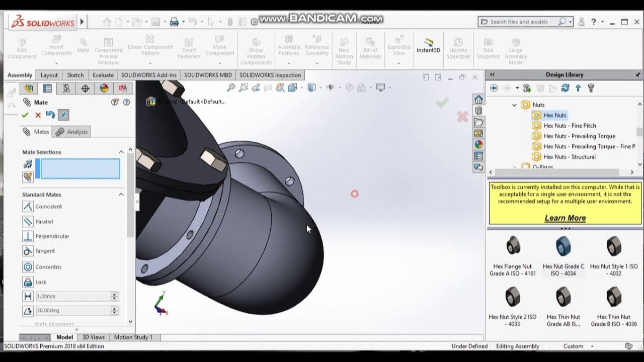Open the PropertyManager tab icon
This screenshot has height=362, width=644.
[x=47, y=88]
